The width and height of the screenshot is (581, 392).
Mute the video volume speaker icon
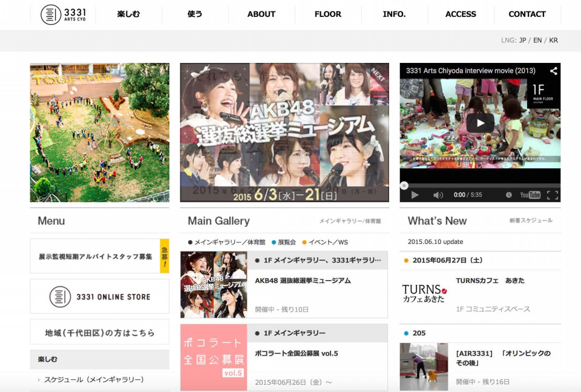438,195
